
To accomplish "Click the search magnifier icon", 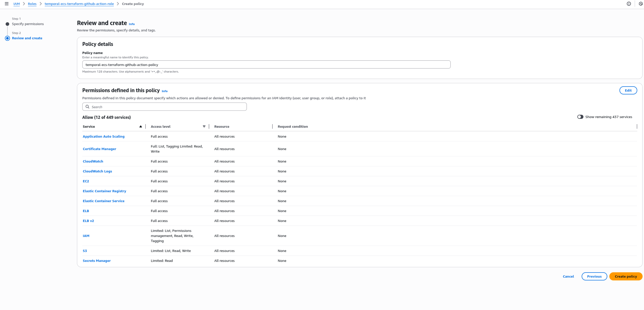I will pos(88,107).
